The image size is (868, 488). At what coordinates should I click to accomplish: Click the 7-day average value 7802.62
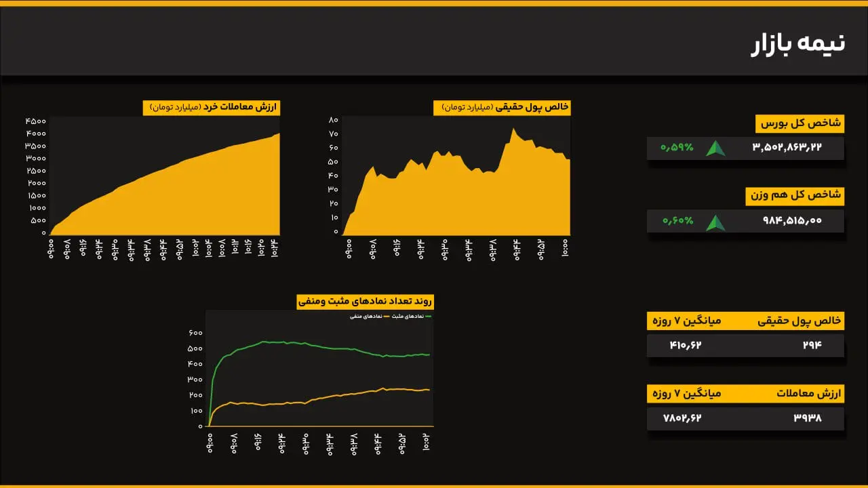(682, 418)
